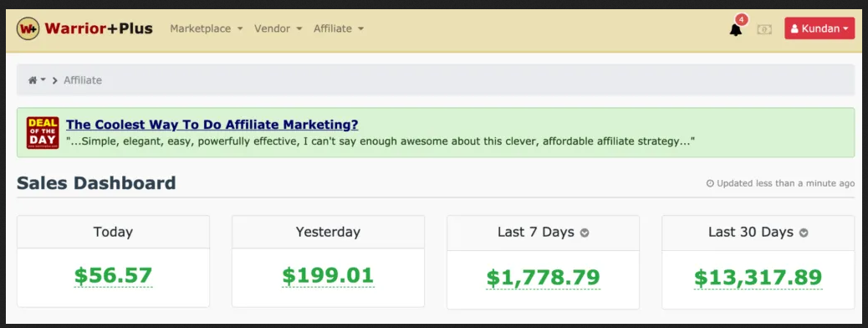Open the Kundan account menu
Viewport: 868px width, 328px height.
819,28
